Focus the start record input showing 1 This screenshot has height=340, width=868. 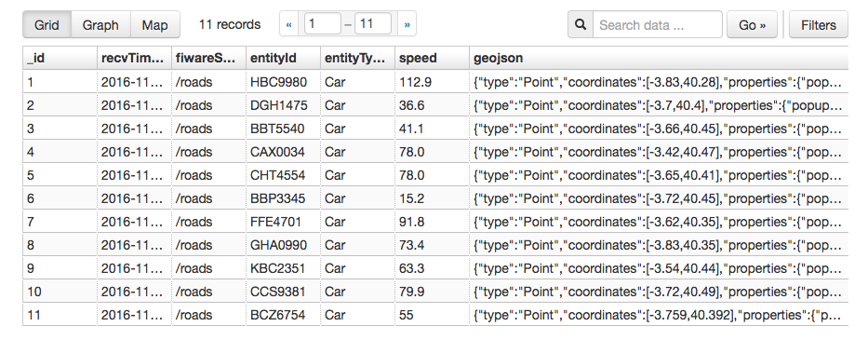point(323,24)
